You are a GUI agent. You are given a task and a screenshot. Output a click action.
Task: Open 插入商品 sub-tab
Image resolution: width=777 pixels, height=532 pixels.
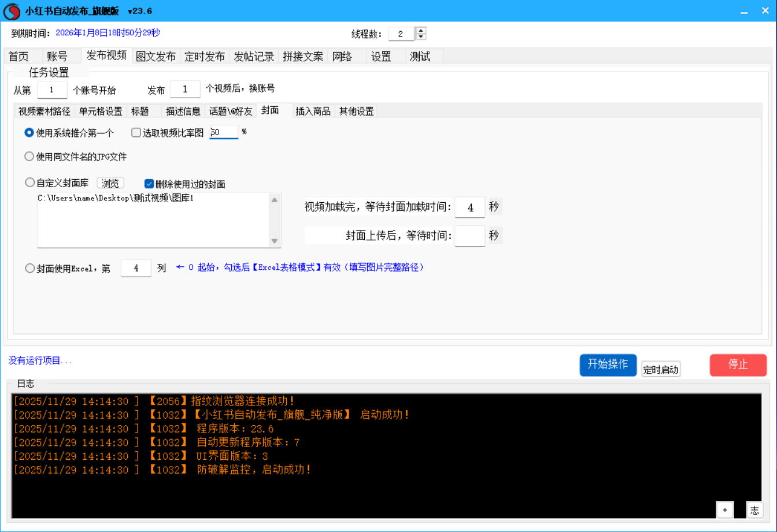coord(313,111)
